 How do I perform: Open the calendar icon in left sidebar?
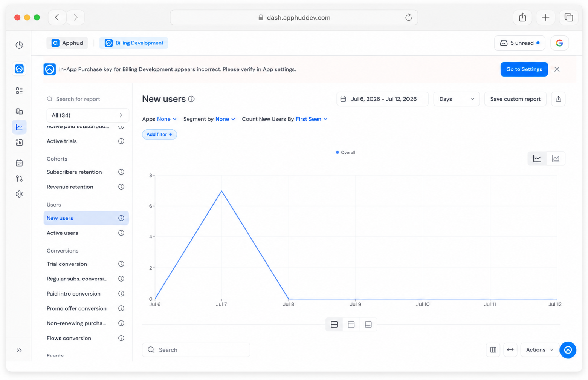pos(19,163)
